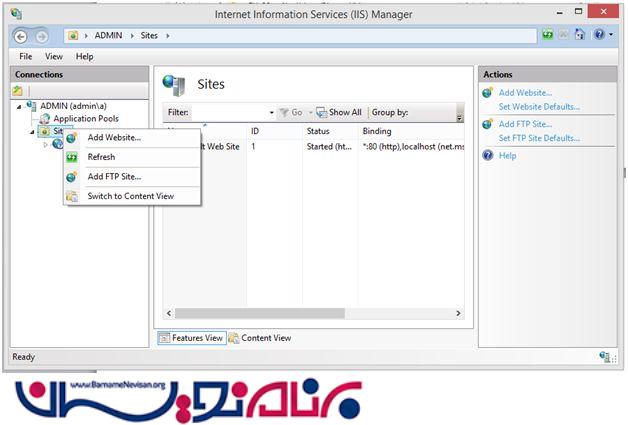This screenshot has width=628, height=425.
Task: Click the Back navigation arrow
Action: coord(21,37)
